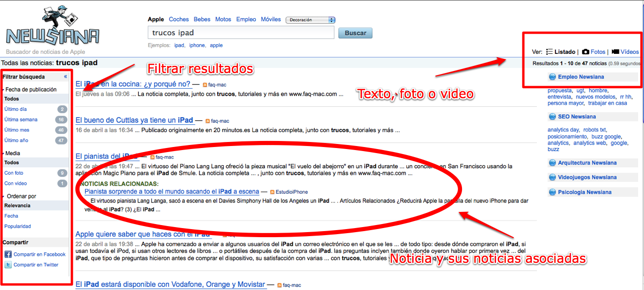
Task: Click globe icon next to SEO Newsiana
Action: point(553,117)
